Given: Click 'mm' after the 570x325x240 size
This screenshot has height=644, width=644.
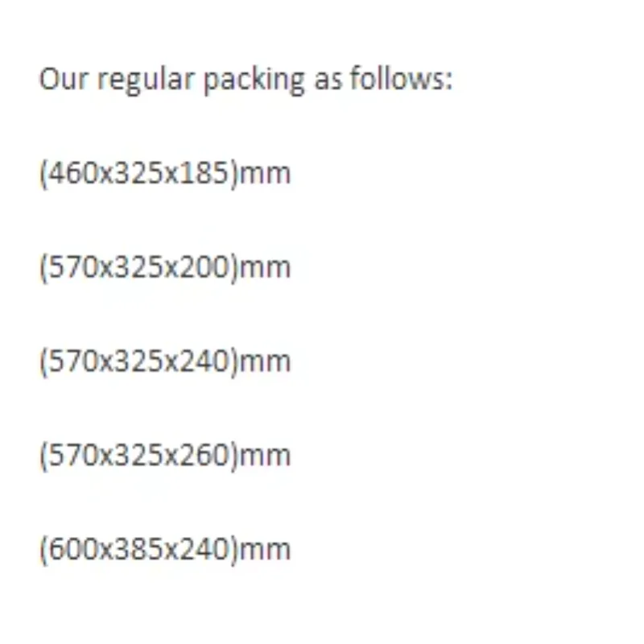Looking at the screenshot, I should [x=265, y=363].
